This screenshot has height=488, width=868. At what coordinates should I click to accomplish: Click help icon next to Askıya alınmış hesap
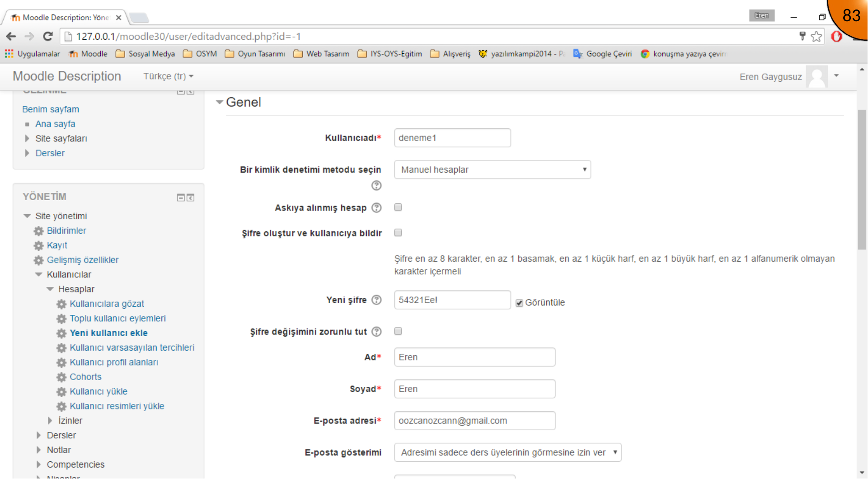(x=376, y=208)
